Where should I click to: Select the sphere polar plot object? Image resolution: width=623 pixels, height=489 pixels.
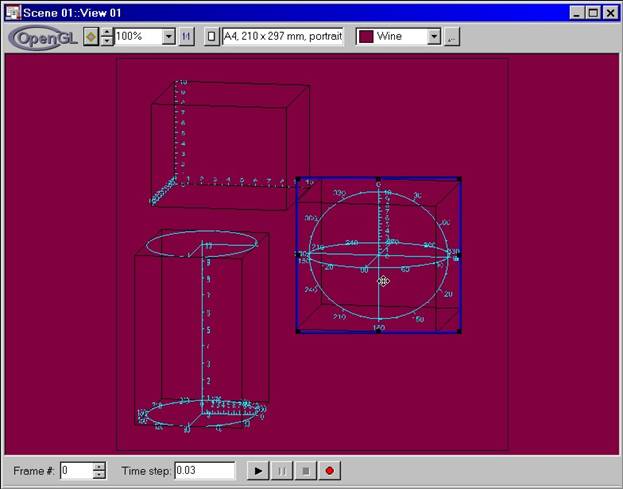pos(377,255)
